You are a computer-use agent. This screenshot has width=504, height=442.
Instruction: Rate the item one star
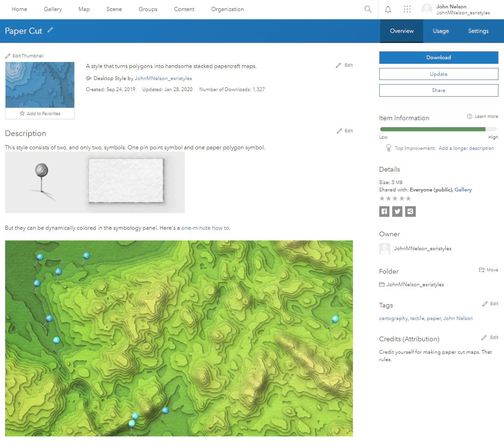pyautogui.click(x=382, y=198)
